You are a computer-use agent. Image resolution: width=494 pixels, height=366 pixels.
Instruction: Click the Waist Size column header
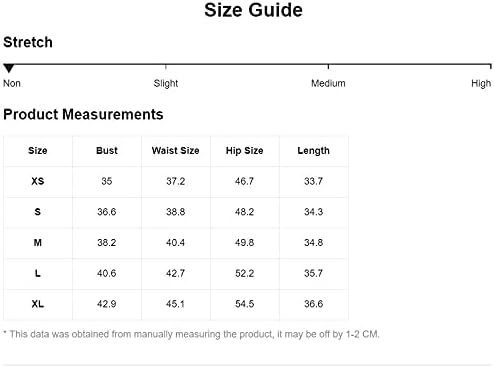click(x=175, y=151)
